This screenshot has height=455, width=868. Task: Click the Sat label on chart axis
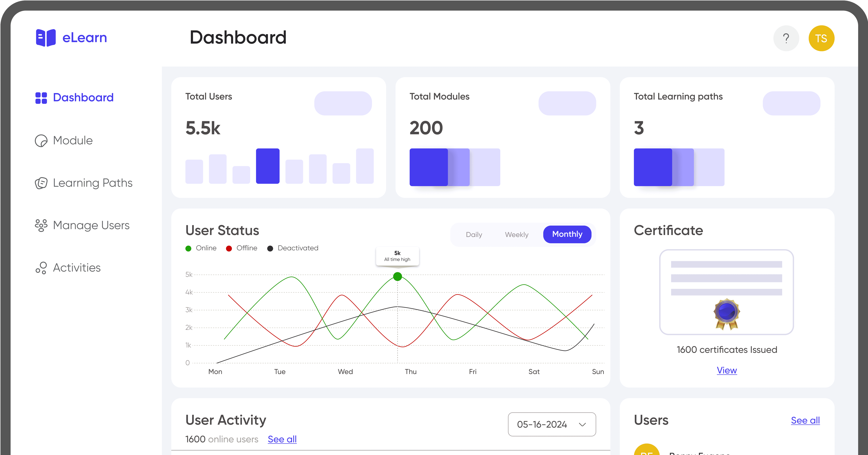[x=534, y=372]
